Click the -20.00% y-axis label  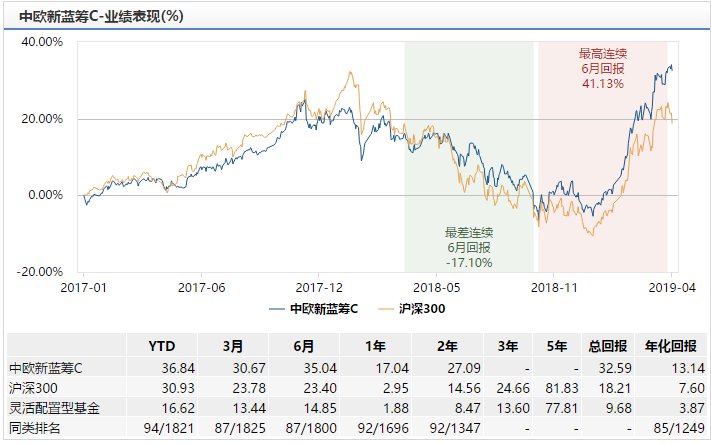(x=39, y=272)
